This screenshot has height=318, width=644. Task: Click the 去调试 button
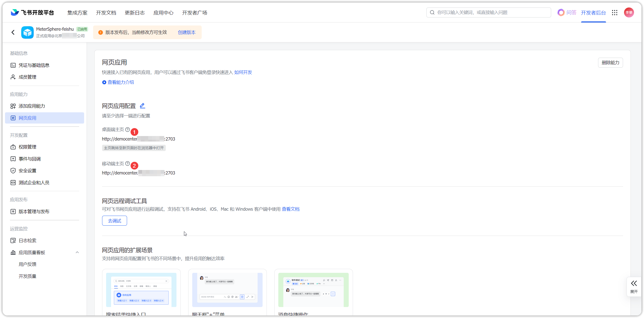coord(115,221)
